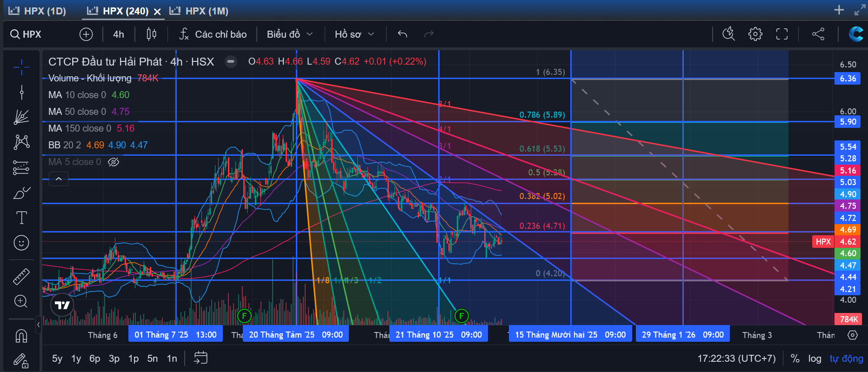Open the Hồ sơ dropdown menu
The image size is (868, 372).
tap(354, 34)
